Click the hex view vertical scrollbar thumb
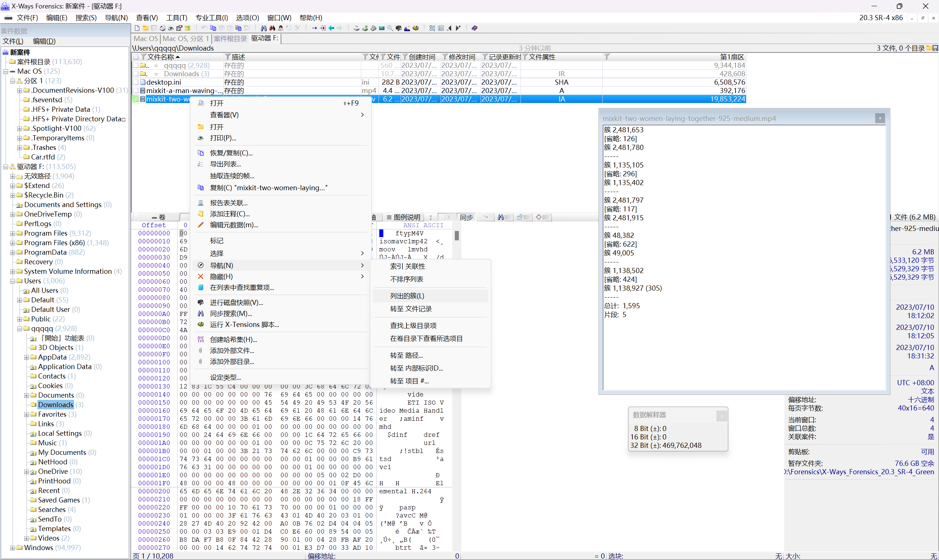 tap(457, 236)
